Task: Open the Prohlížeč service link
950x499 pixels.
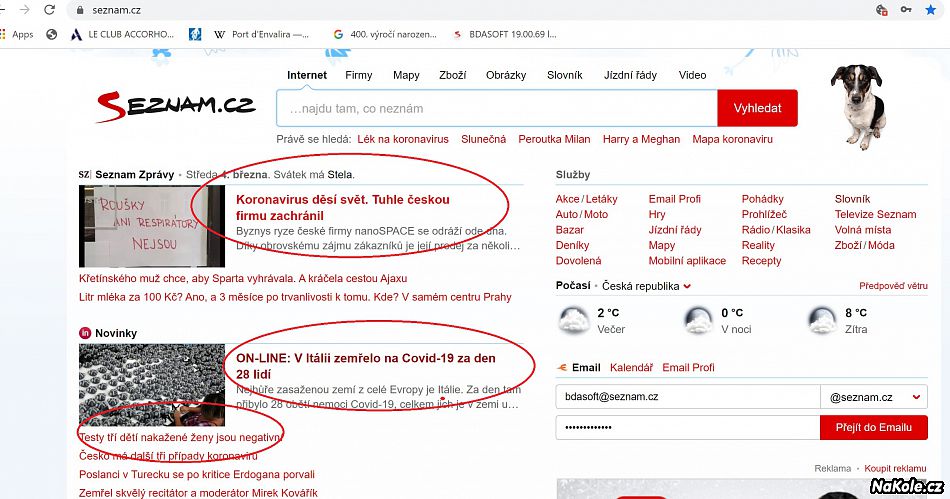Action: pos(765,214)
